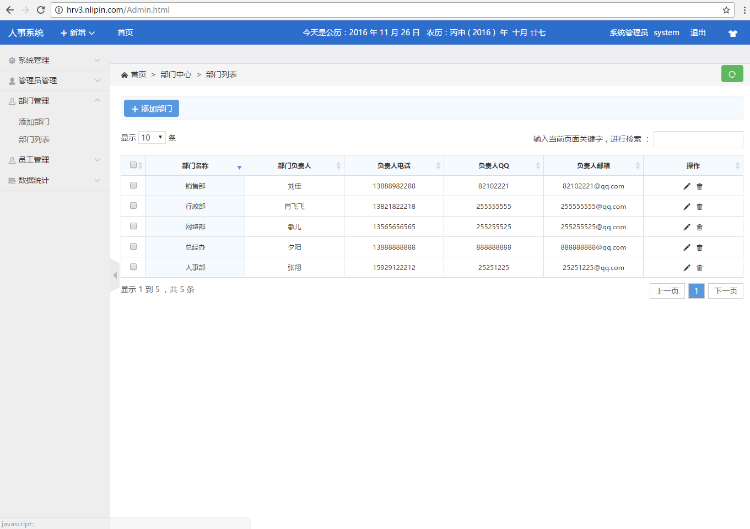Sort by 操作 column arrows
The image size is (750, 529).
[737, 165]
